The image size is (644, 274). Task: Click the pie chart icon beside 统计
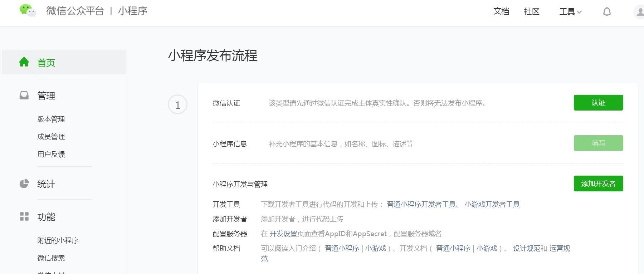click(x=24, y=184)
